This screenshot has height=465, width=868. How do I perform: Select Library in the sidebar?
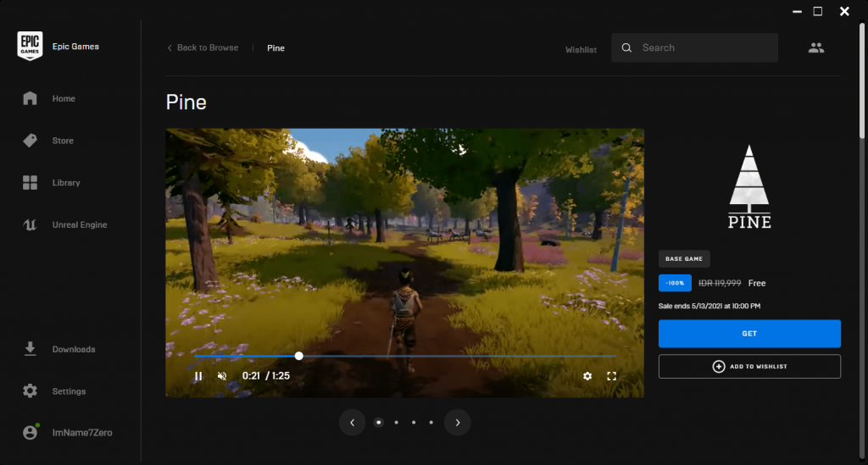pos(66,182)
